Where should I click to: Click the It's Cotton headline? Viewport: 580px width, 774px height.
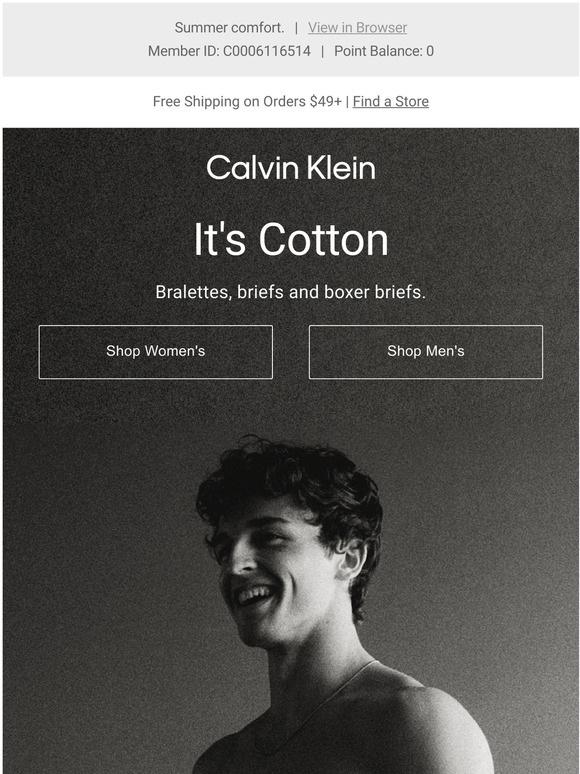pos(291,240)
